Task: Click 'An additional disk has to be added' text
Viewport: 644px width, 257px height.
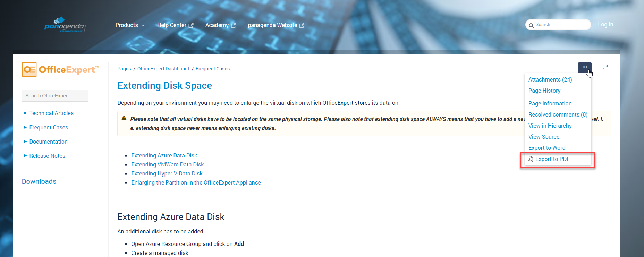Action: pos(161,231)
